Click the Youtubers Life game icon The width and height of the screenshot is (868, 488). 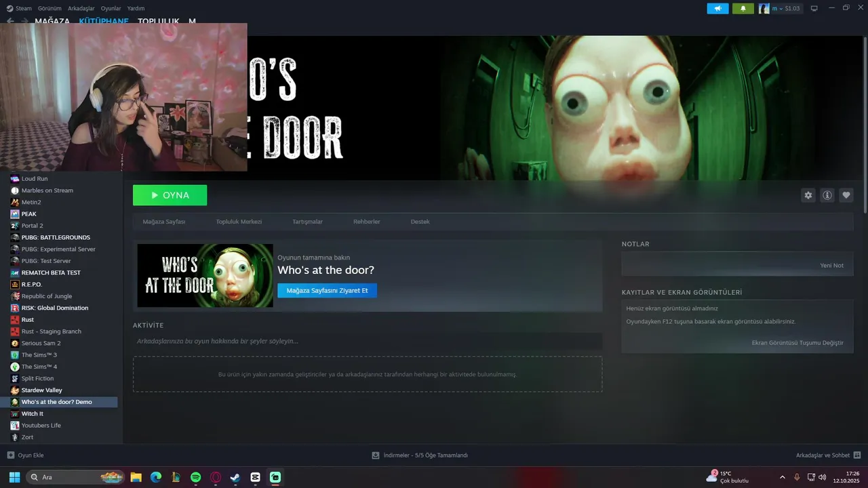pyautogui.click(x=15, y=425)
